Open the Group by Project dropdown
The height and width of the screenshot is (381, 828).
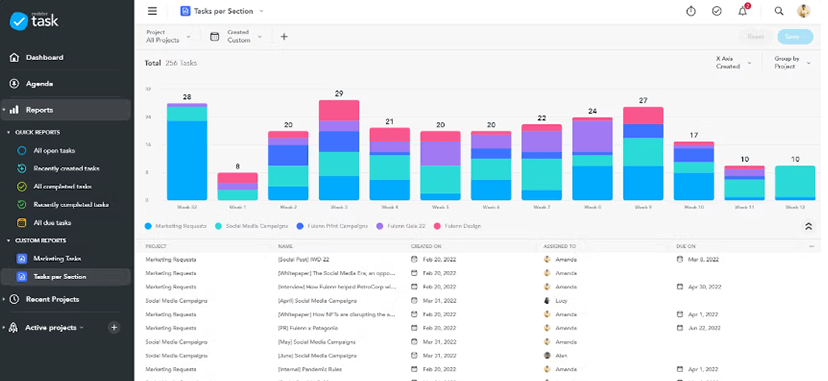(x=792, y=63)
